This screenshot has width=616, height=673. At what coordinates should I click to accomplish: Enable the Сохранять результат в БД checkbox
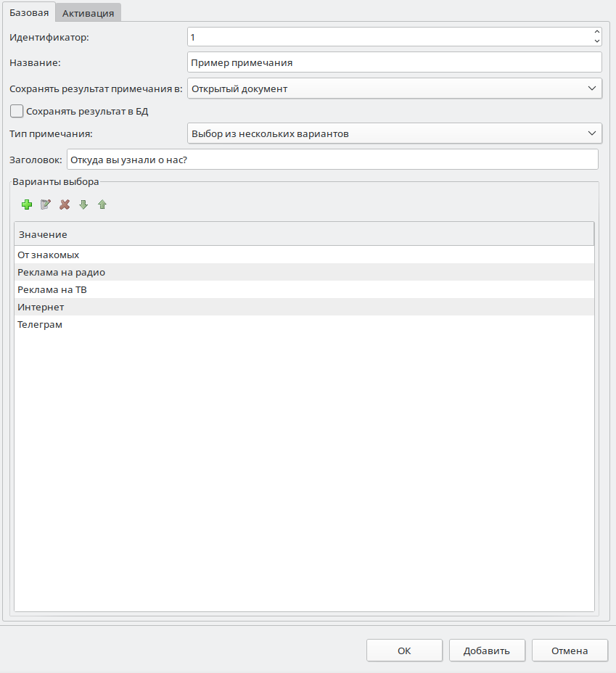(x=17, y=112)
